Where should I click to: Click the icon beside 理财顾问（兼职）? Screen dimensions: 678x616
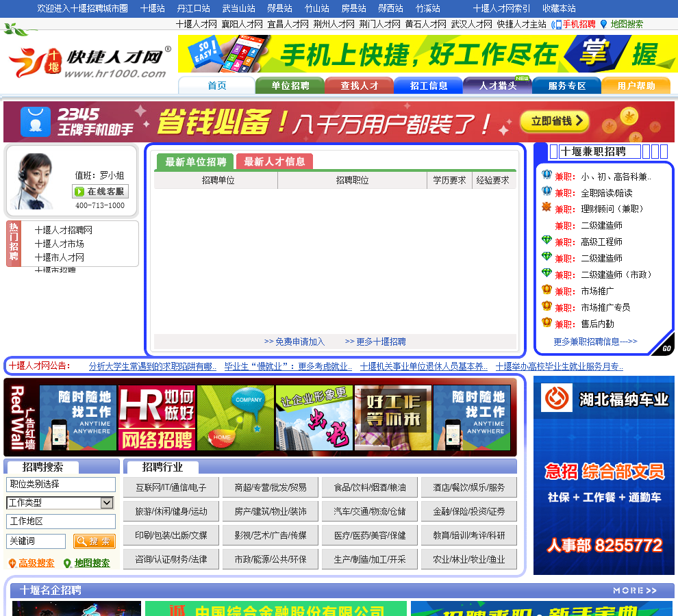click(547, 207)
